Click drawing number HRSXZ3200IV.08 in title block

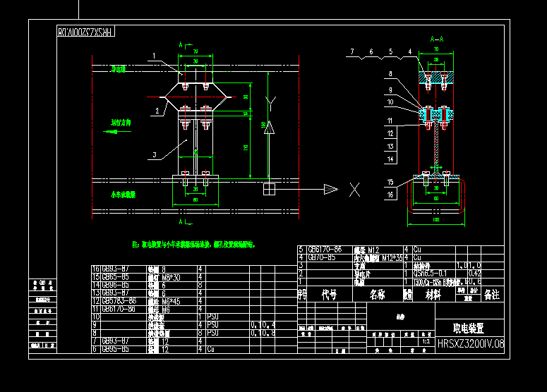pyautogui.click(x=470, y=344)
